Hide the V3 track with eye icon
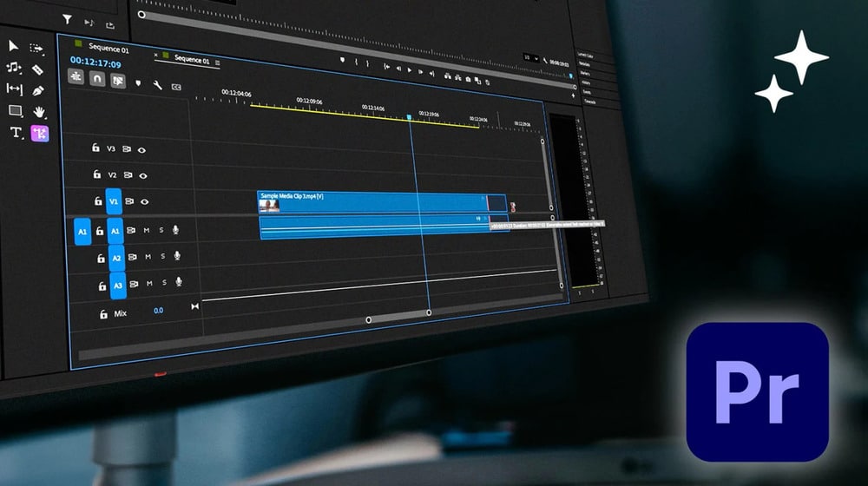Image resolution: width=868 pixels, height=486 pixels. pos(142,149)
